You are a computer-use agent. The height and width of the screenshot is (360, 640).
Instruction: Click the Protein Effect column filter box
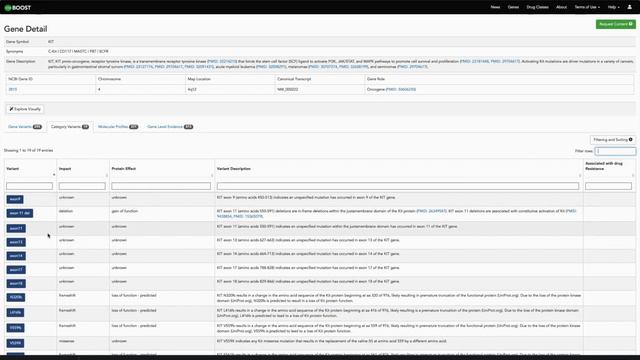tap(161, 186)
